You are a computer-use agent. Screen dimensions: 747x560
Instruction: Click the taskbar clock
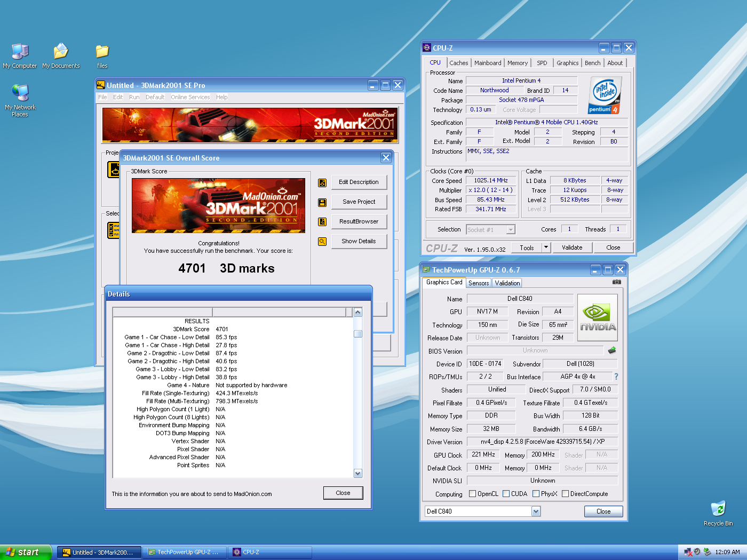727,552
